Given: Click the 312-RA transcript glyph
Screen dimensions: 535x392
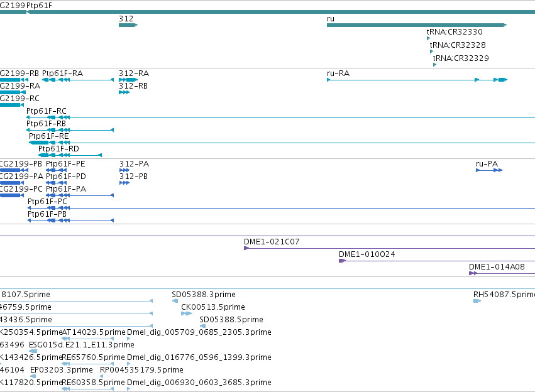Looking at the screenshot, I should tap(128, 80).
